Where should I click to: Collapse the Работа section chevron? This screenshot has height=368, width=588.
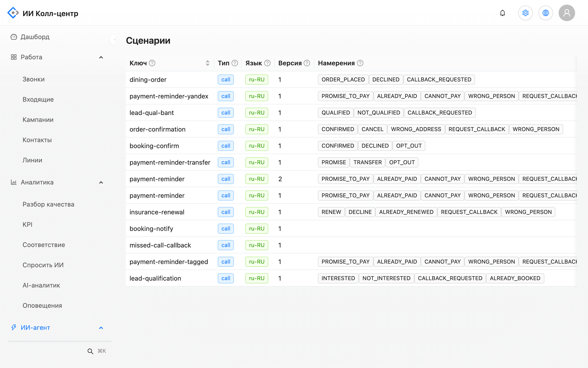pos(101,57)
